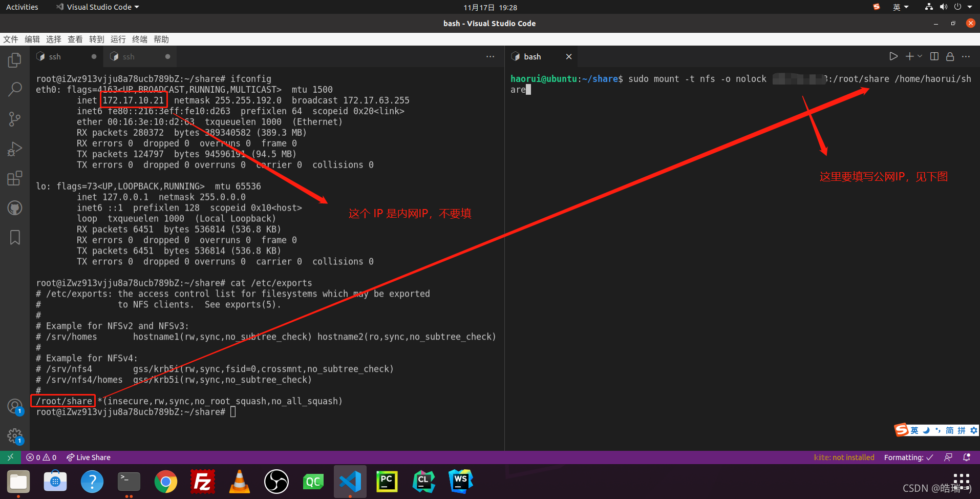Launch Terminal from the dock
The width and height of the screenshot is (980, 499).
[x=129, y=482]
